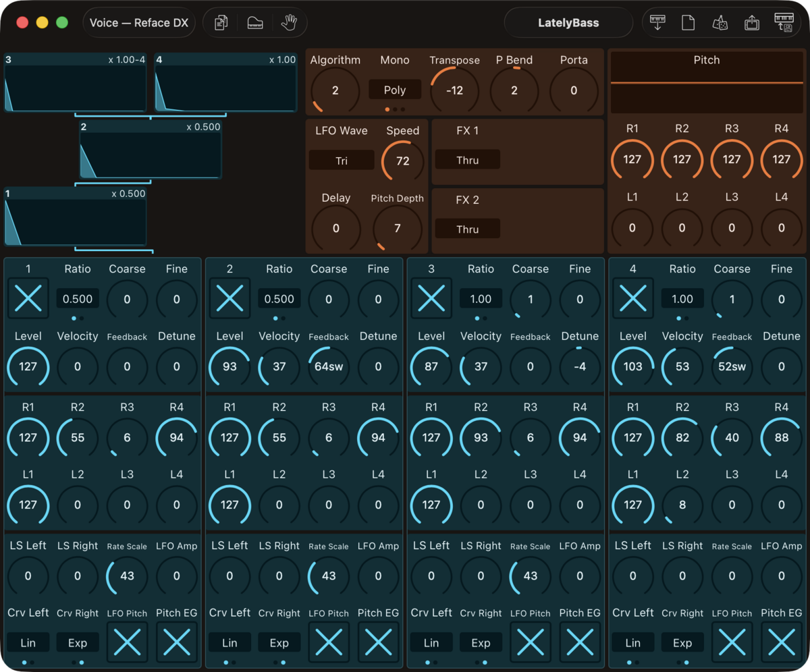Screen dimensions: 810x672
Task: Toggle operator 1 on/off X button
Action: (28, 298)
